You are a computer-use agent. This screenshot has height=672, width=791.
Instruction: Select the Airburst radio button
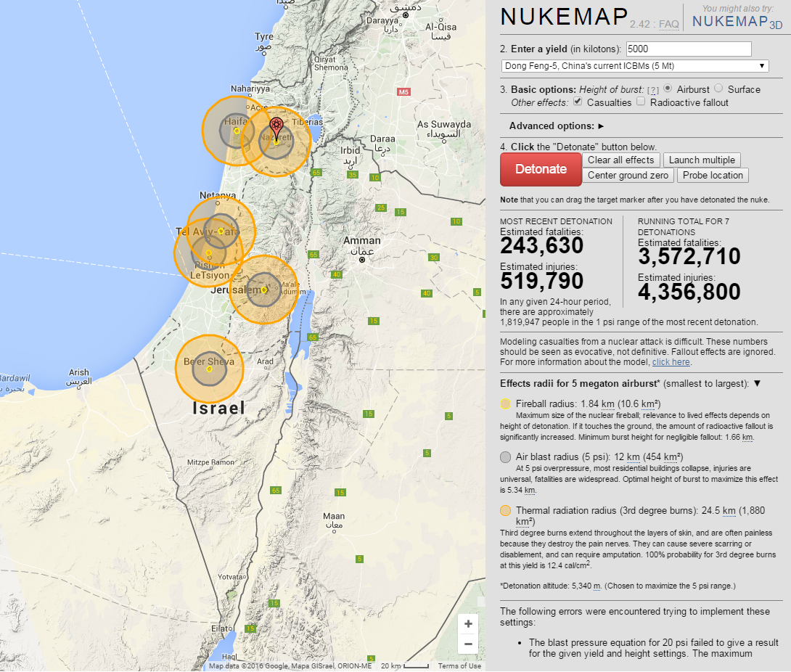(x=668, y=89)
